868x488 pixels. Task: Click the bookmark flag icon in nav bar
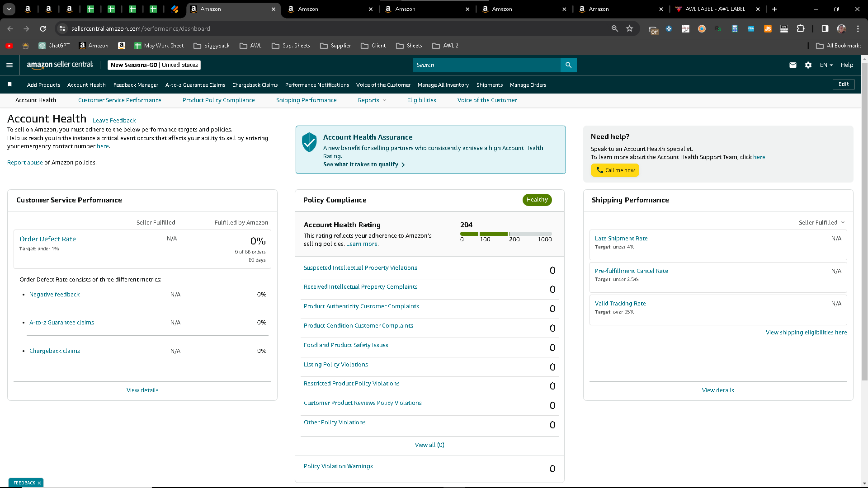pos(10,84)
